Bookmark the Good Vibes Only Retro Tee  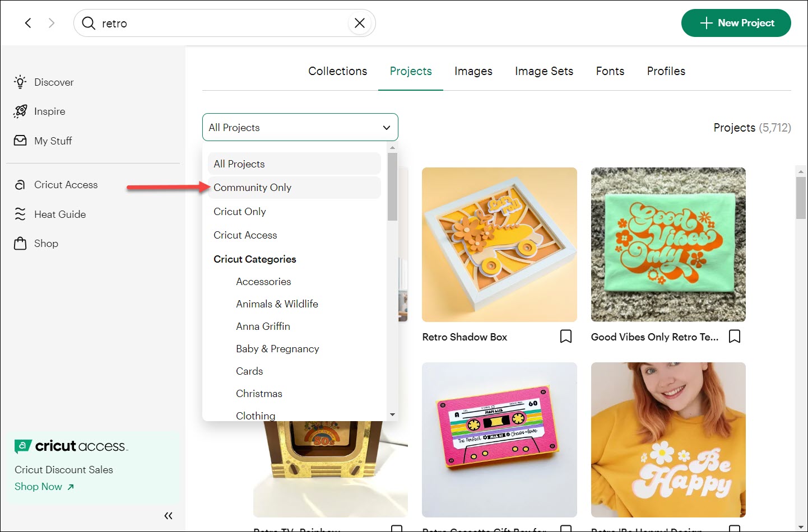click(x=735, y=337)
